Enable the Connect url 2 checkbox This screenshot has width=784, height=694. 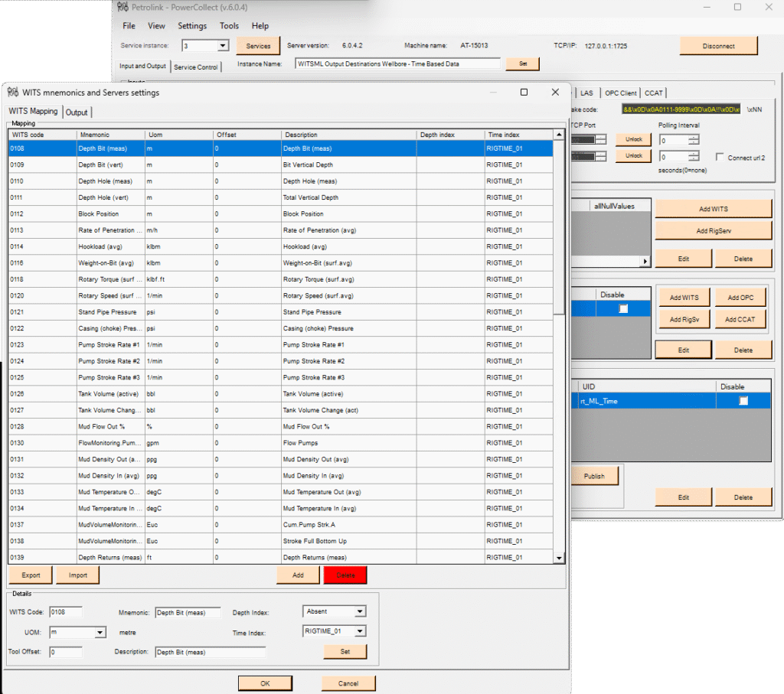click(720, 157)
